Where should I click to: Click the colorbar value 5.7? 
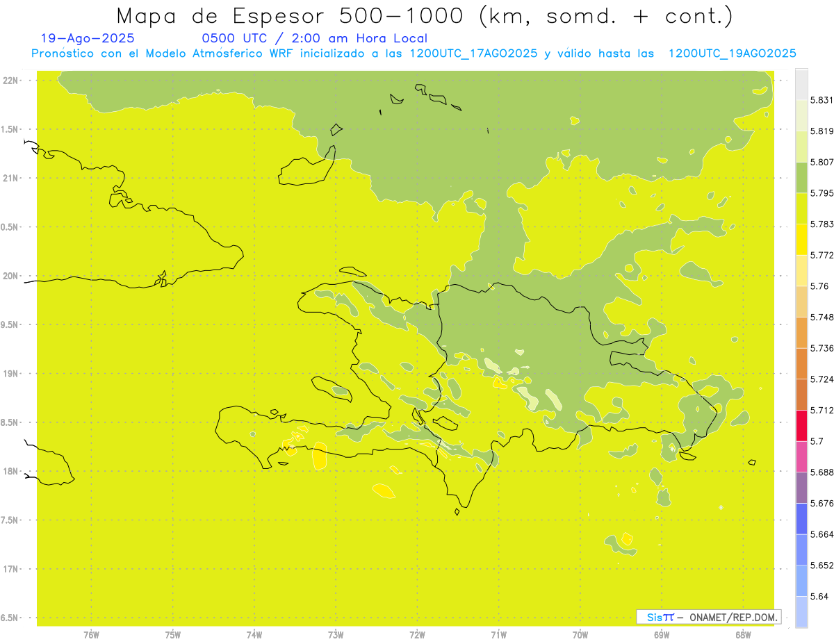[x=817, y=441]
